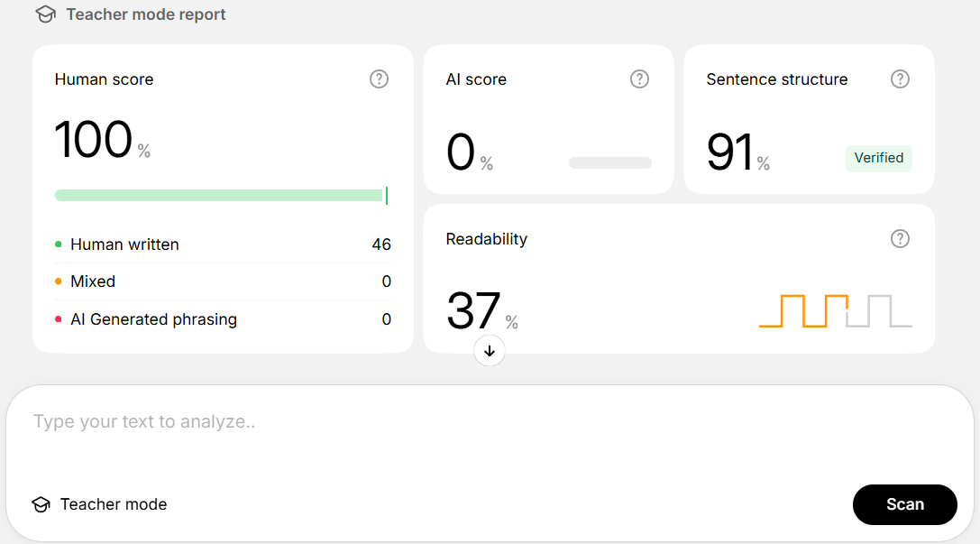Click the Human score help icon
980x544 pixels.
(x=379, y=78)
